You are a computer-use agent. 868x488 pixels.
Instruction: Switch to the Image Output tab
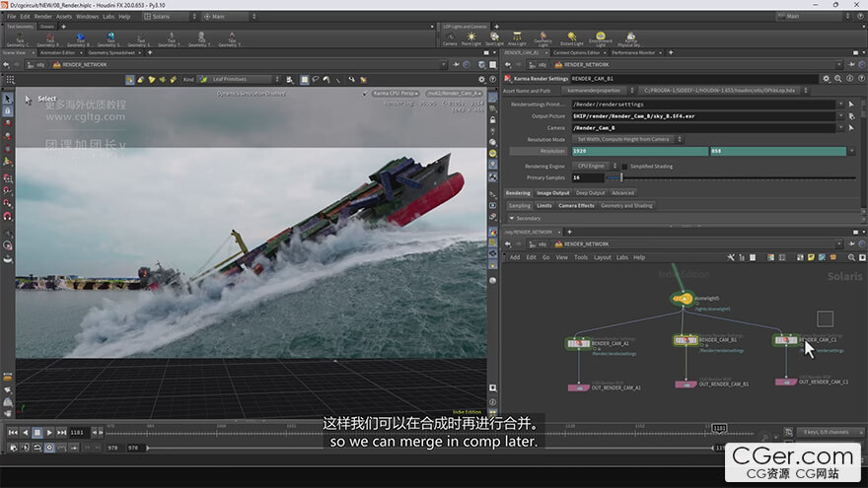pos(553,193)
